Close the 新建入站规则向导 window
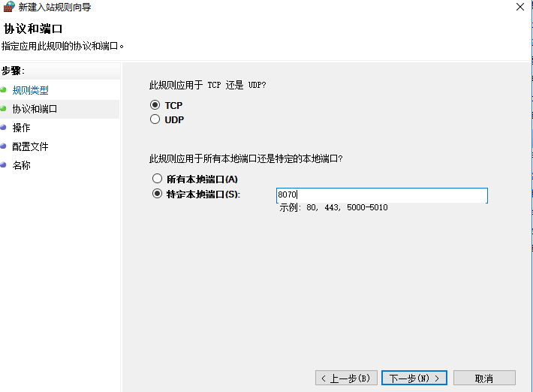The image size is (533, 392). pos(520,7)
